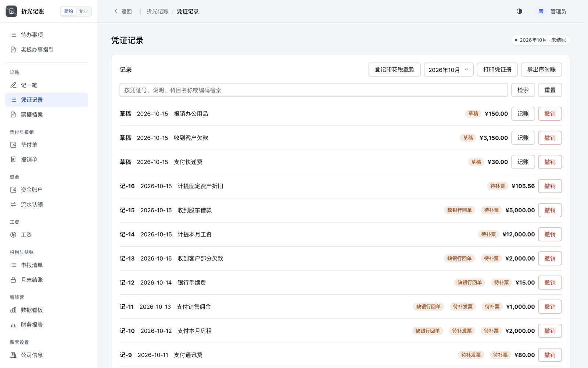Image resolution: width=588 pixels, height=368 pixels.
Task: Focus the voucher search input field
Action: coord(314,90)
